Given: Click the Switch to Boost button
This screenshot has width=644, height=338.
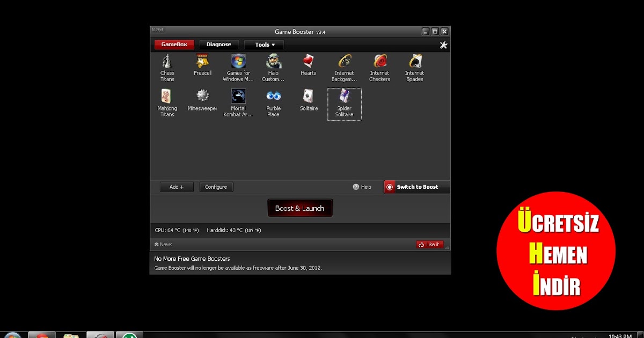Looking at the screenshot, I should (x=417, y=187).
